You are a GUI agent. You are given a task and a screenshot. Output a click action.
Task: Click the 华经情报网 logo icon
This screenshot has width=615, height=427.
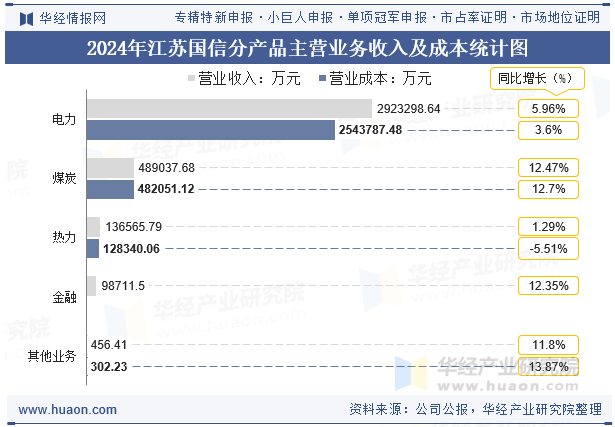(26, 18)
